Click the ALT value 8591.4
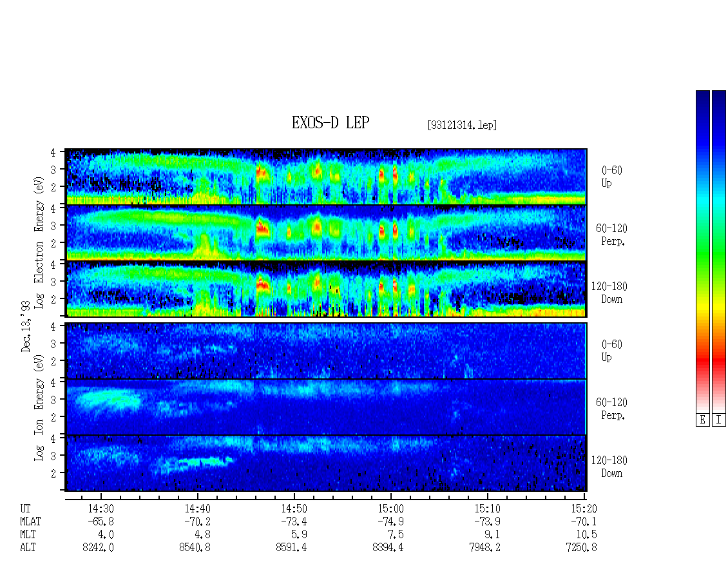The height and width of the screenshot is (564, 728). 292,548
